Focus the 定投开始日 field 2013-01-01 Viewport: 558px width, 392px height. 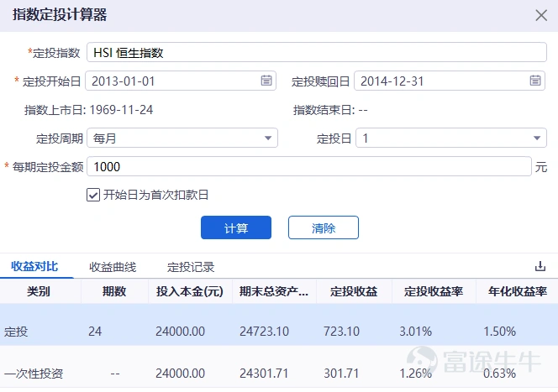(181, 81)
